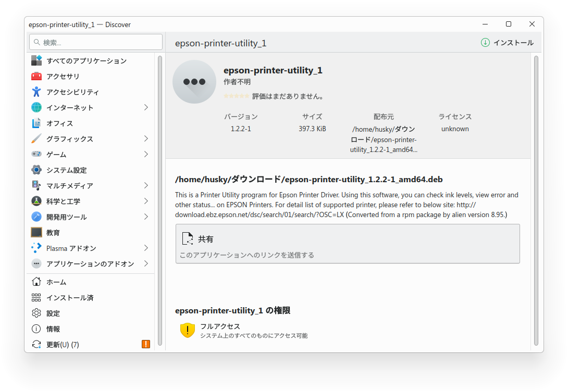Select オフィス category label
This screenshot has width=568, height=392.
59,123
